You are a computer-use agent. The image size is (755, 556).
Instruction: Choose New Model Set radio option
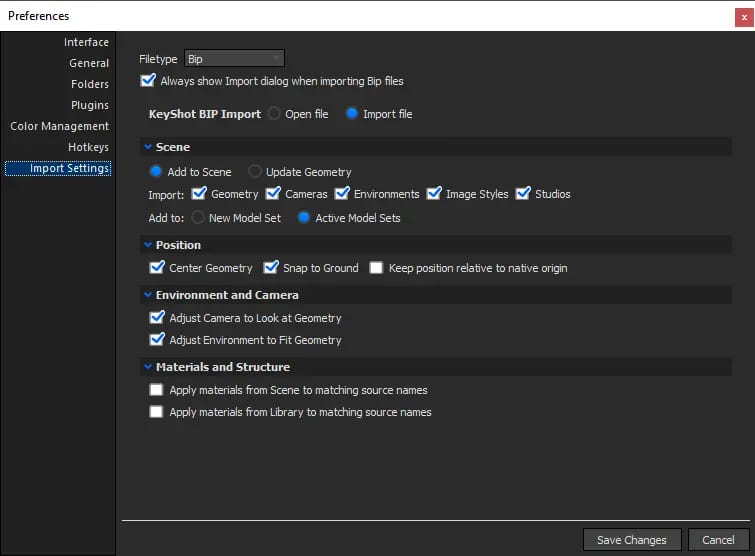click(x=197, y=218)
